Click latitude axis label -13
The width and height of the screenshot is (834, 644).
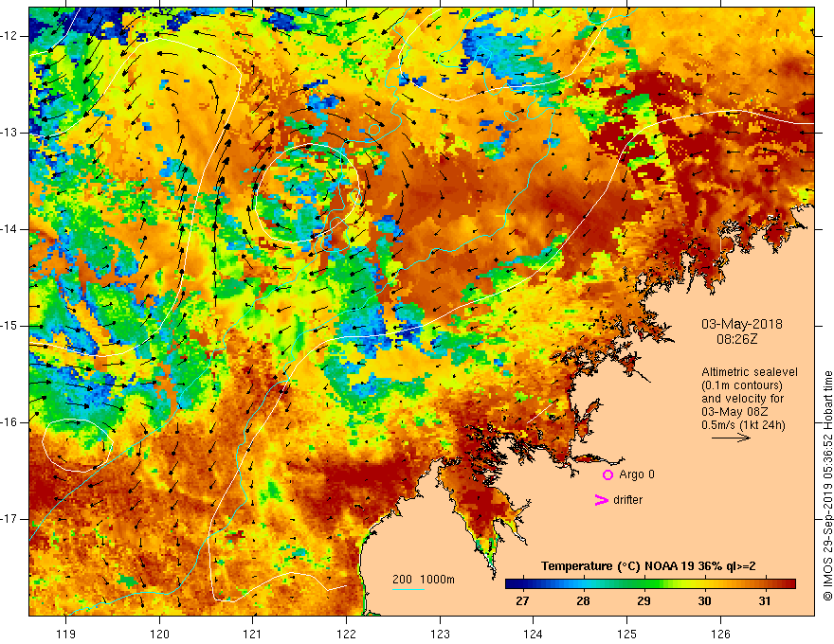point(9,133)
